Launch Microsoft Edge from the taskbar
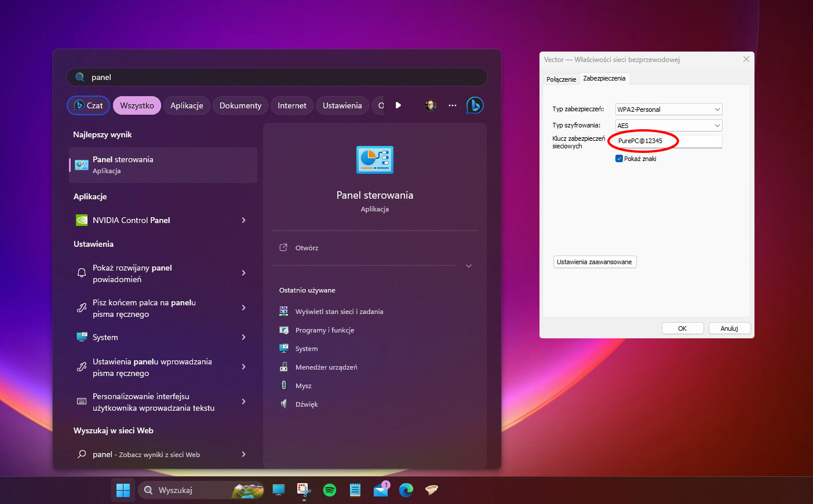Screen dimensions: 813x504 coord(406,490)
